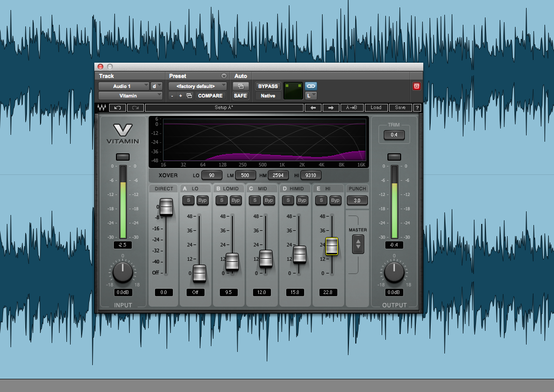The width and height of the screenshot is (554, 392).
Task: Click the DIRECT level value 0.0
Action: pos(163,292)
